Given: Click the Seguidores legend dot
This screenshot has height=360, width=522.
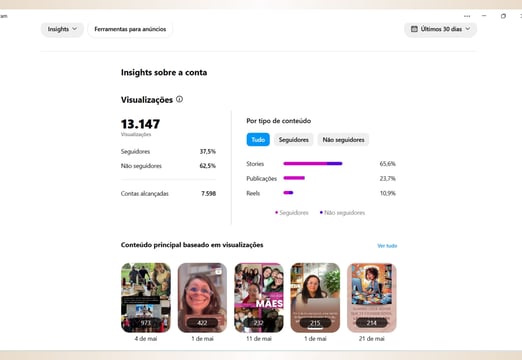Looking at the screenshot, I should click(x=276, y=212).
